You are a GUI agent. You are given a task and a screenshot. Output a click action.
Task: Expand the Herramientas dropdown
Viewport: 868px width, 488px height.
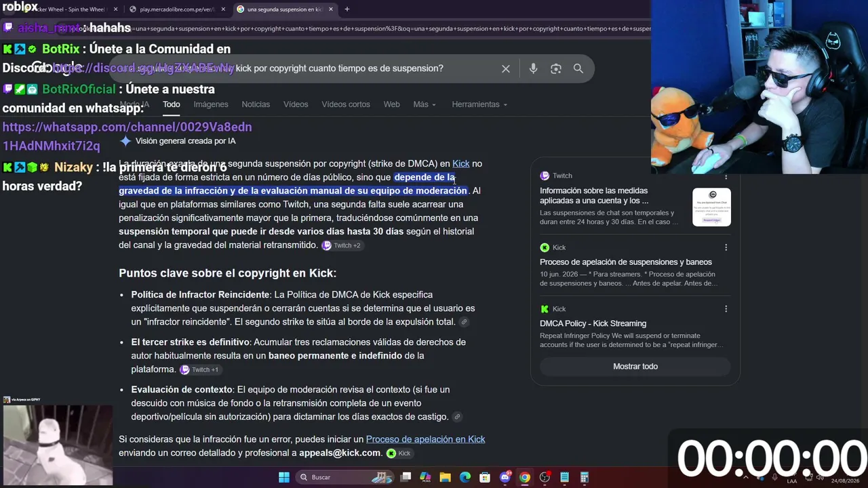[479, 104]
